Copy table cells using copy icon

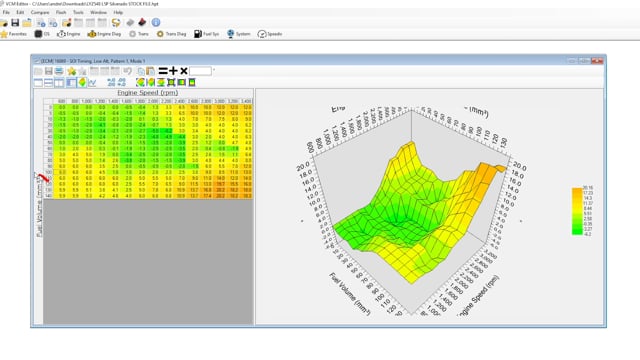tap(140, 71)
